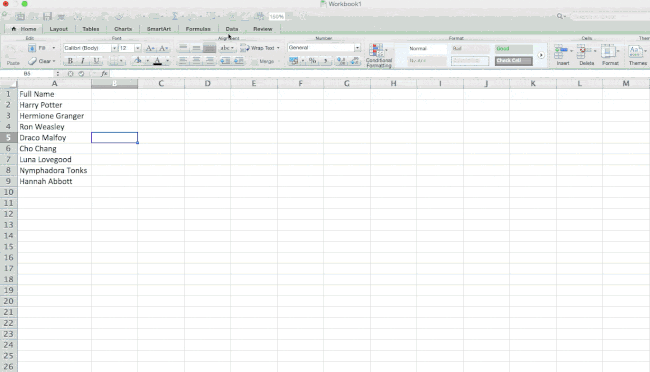
Task: Toggle Bold formatting
Action: (70, 61)
